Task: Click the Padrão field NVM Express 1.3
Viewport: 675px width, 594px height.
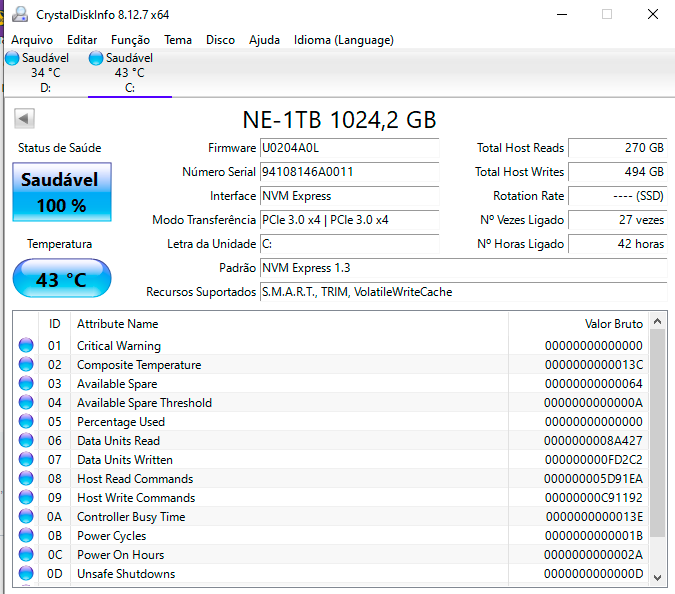Action: 464,268
